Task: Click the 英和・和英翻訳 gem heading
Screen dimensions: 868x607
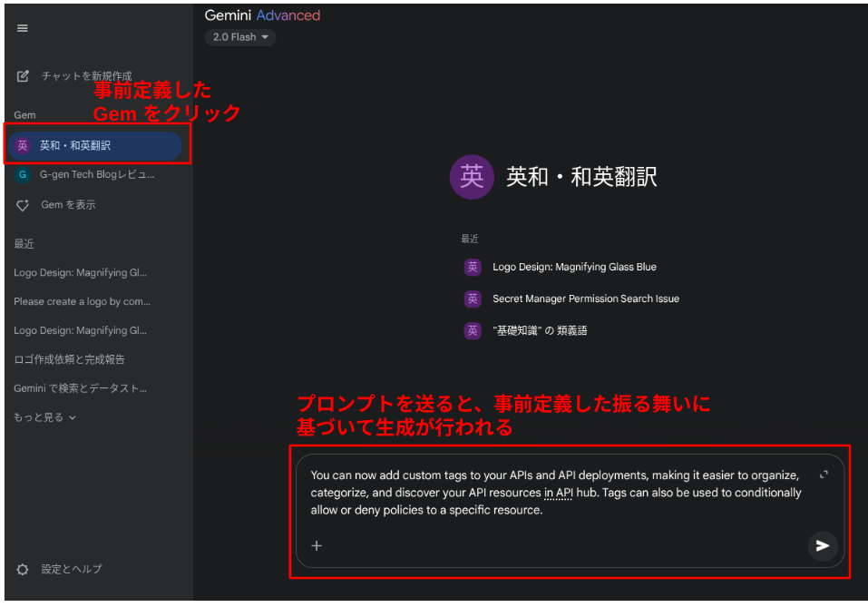Action: pos(581,177)
